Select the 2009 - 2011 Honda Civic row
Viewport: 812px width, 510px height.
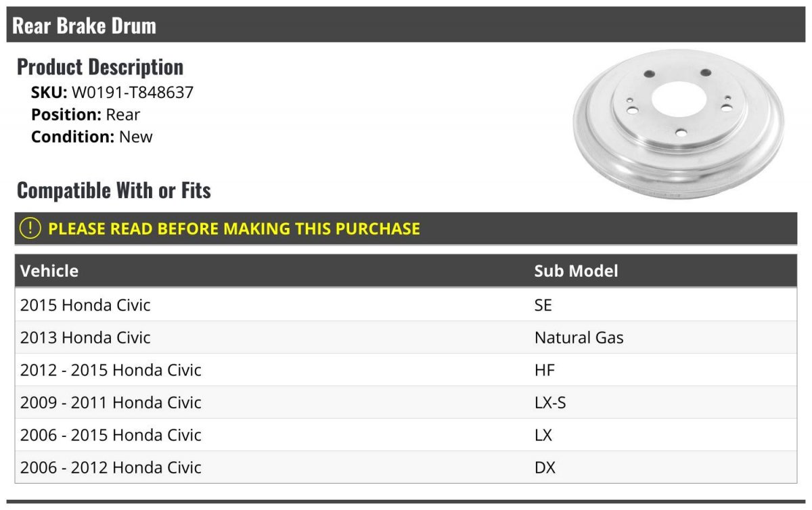click(x=406, y=402)
